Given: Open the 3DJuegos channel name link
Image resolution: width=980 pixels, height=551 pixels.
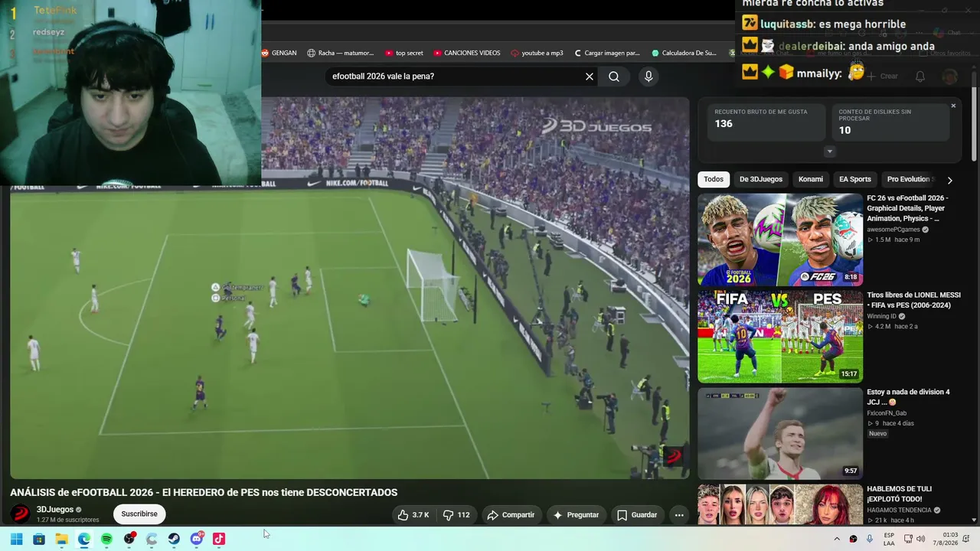Looking at the screenshot, I should click(x=55, y=510).
